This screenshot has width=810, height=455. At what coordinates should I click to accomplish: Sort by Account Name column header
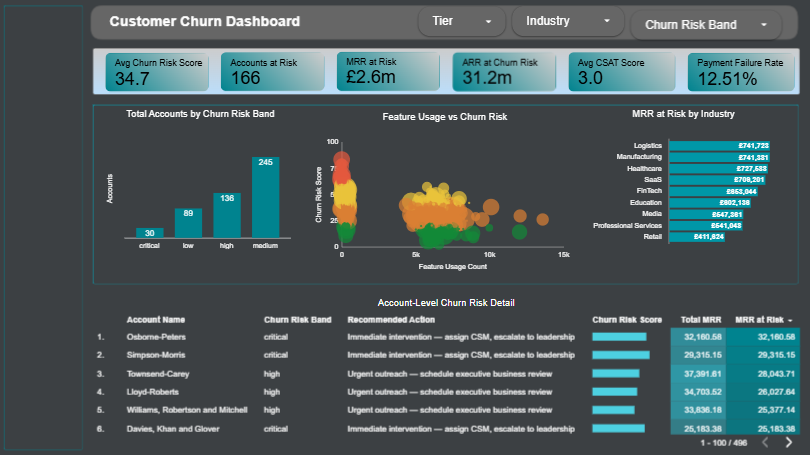155,320
